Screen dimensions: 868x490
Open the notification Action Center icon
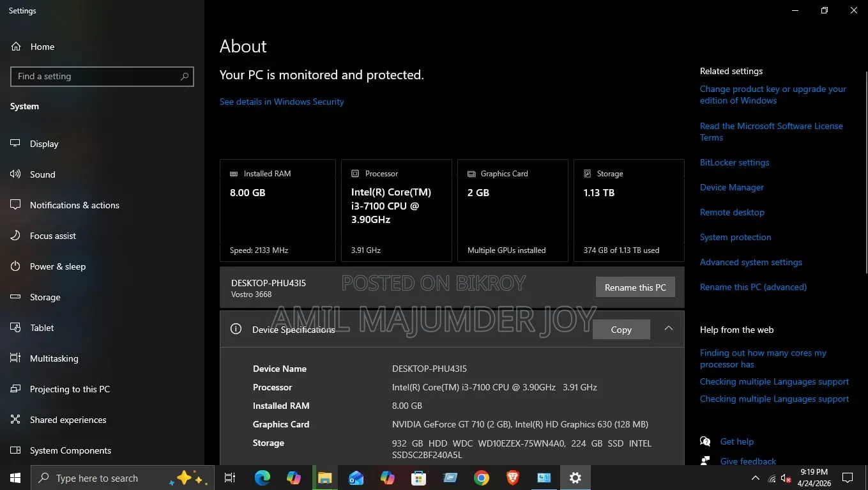pyautogui.click(x=848, y=478)
